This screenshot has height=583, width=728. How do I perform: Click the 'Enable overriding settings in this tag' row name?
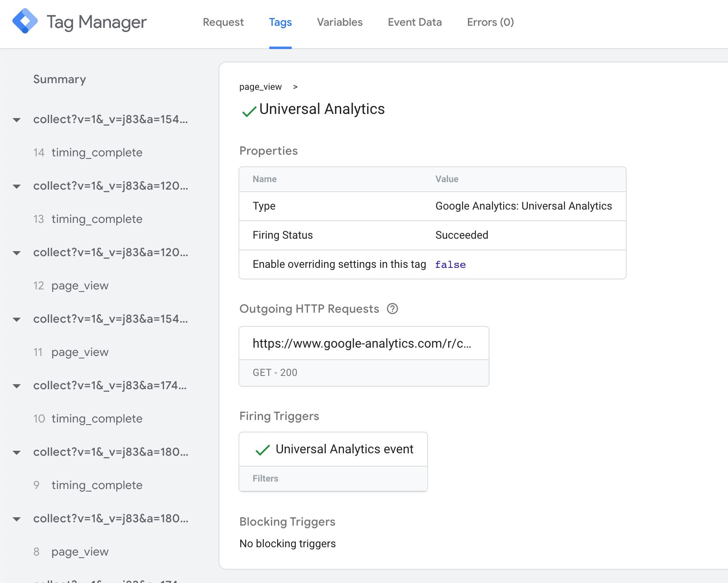[339, 264]
